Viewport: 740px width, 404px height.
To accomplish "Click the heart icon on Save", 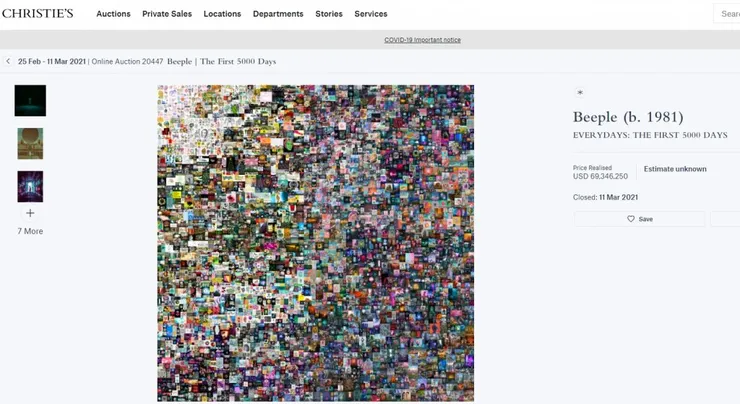I will coord(631,219).
